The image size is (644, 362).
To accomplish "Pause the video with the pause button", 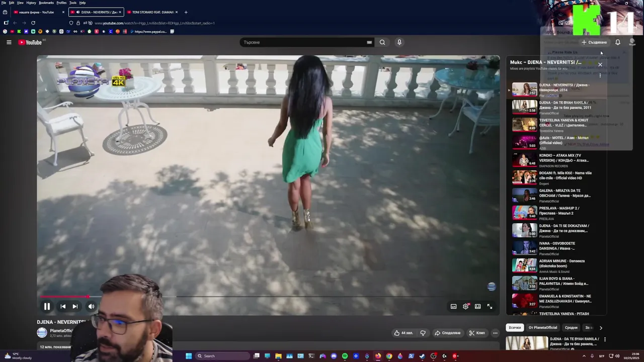I will pyautogui.click(x=47, y=306).
